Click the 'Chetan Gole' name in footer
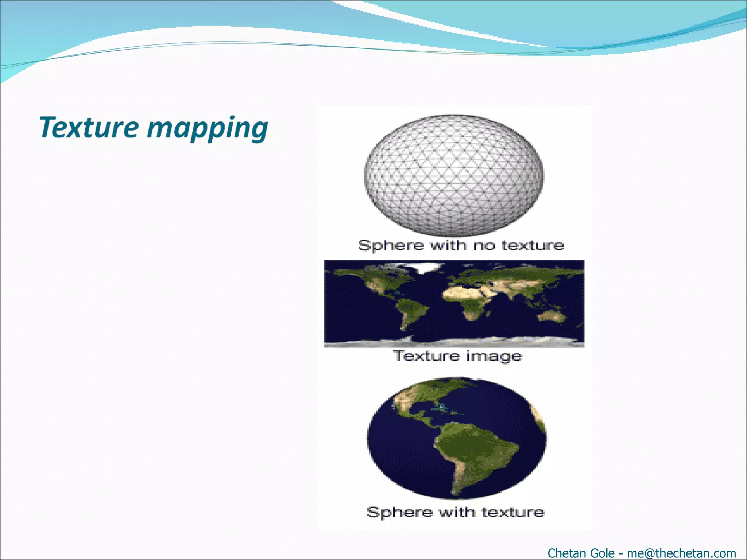This screenshot has height=560, width=747. point(581,553)
